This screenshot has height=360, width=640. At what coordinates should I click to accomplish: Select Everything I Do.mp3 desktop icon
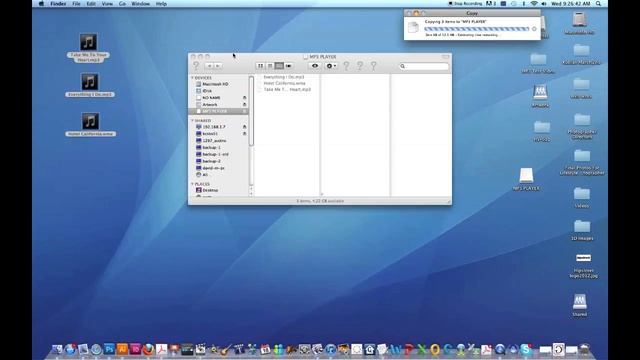tap(89, 85)
